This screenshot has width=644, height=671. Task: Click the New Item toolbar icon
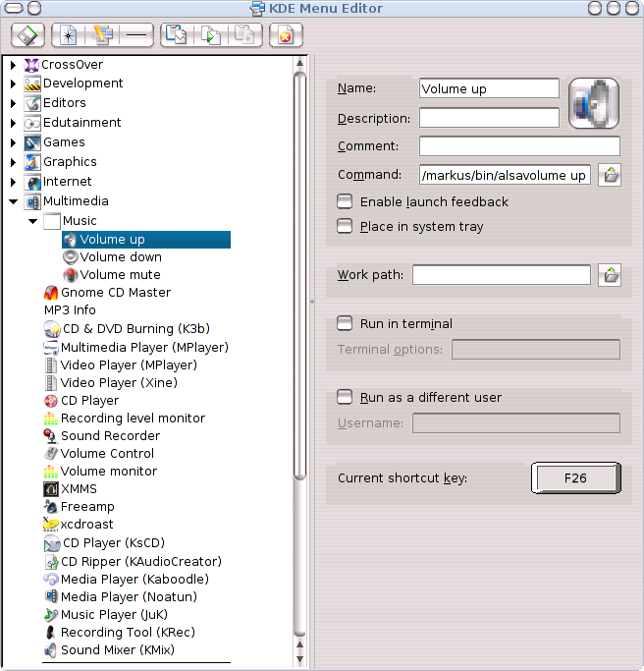[69, 35]
